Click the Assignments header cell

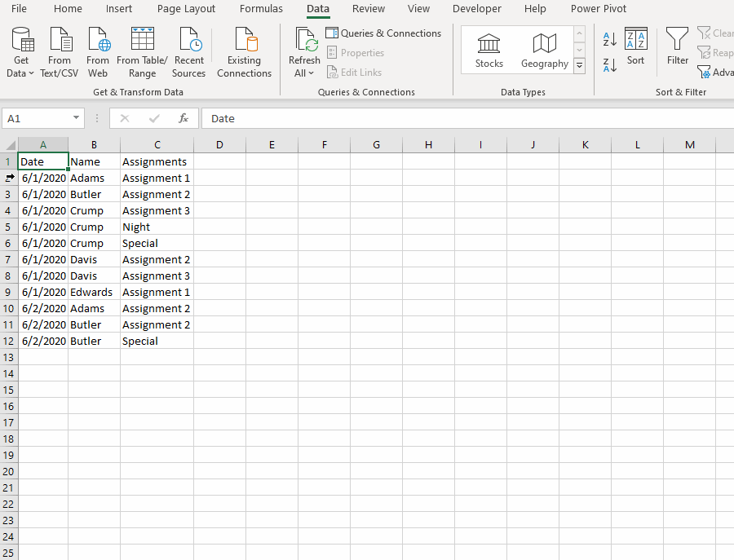point(157,161)
